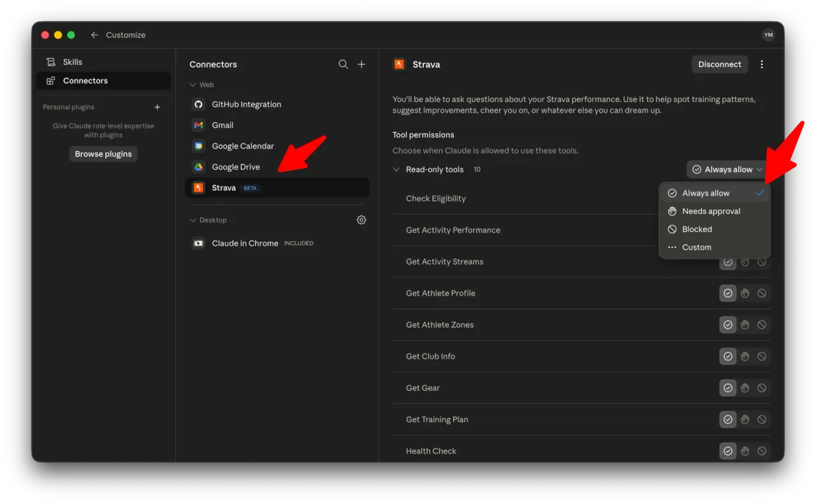Open the YM account avatar

(x=768, y=35)
